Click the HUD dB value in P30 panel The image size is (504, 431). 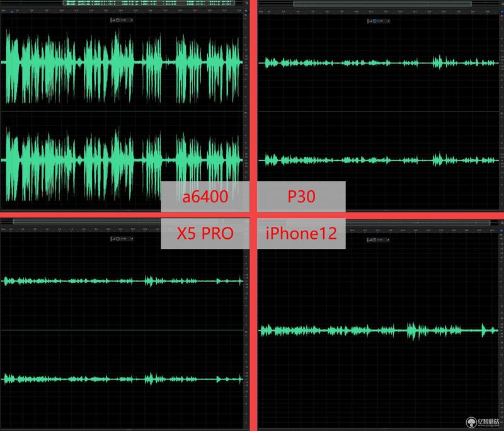click(381, 21)
